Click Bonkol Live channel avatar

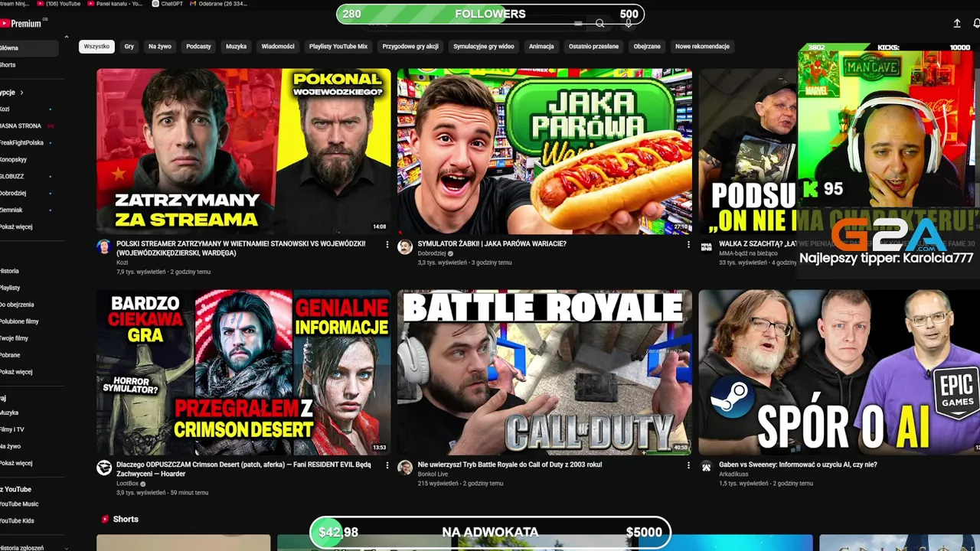(x=405, y=468)
